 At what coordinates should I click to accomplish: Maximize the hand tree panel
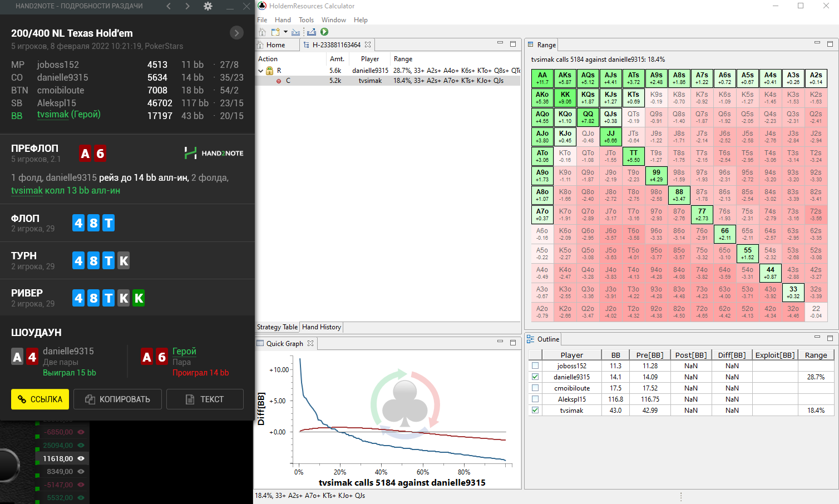coord(513,43)
